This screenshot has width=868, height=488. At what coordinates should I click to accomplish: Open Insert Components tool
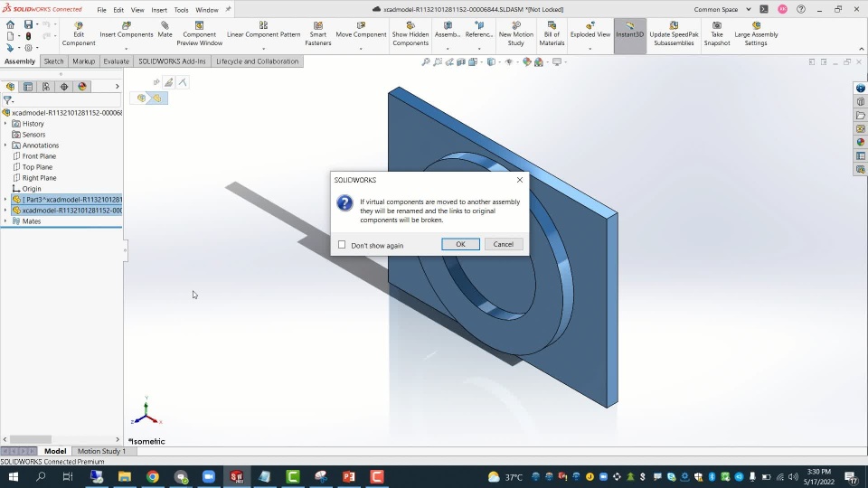pos(127,30)
